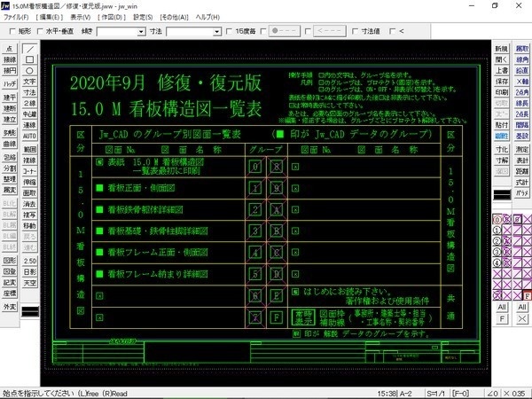
Task: Open the 日影 sun shadow tool
Action: (29, 272)
